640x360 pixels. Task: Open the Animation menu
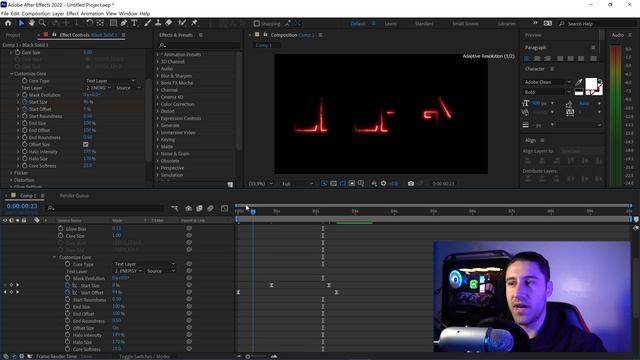[92, 13]
